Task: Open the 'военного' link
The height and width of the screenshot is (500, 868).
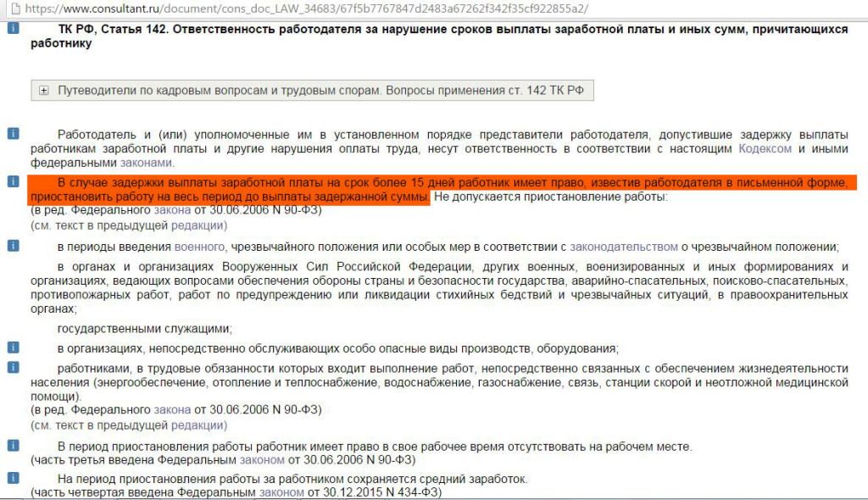Action: point(199,247)
